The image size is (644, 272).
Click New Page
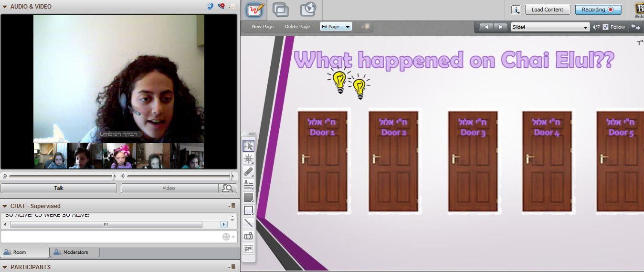263,27
